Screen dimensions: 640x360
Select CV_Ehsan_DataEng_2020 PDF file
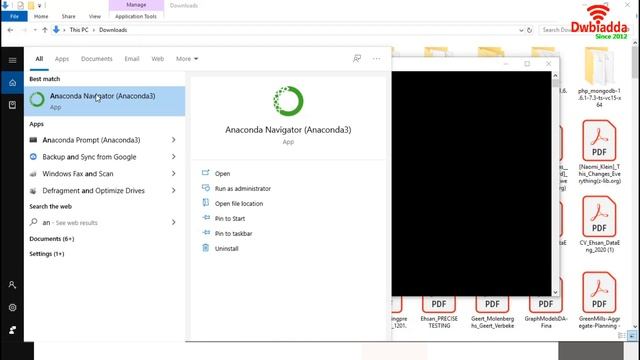[x=599, y=224]
